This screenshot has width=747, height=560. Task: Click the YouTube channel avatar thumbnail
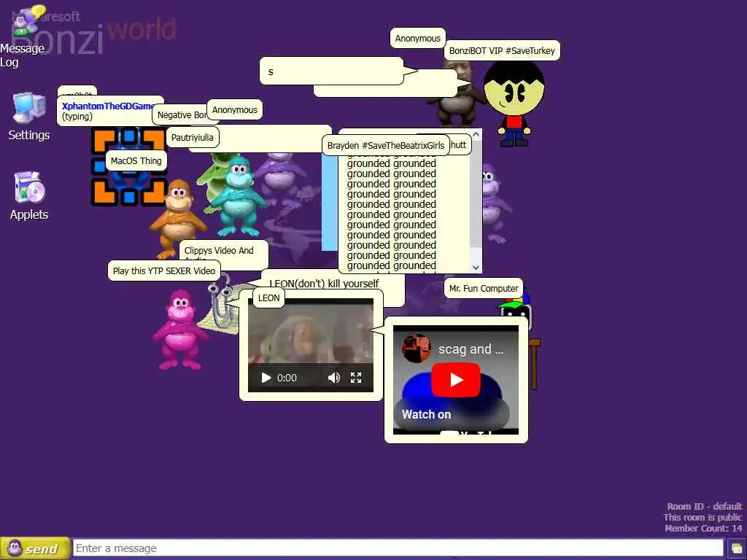pyautogui.click(x=416, y=348)
